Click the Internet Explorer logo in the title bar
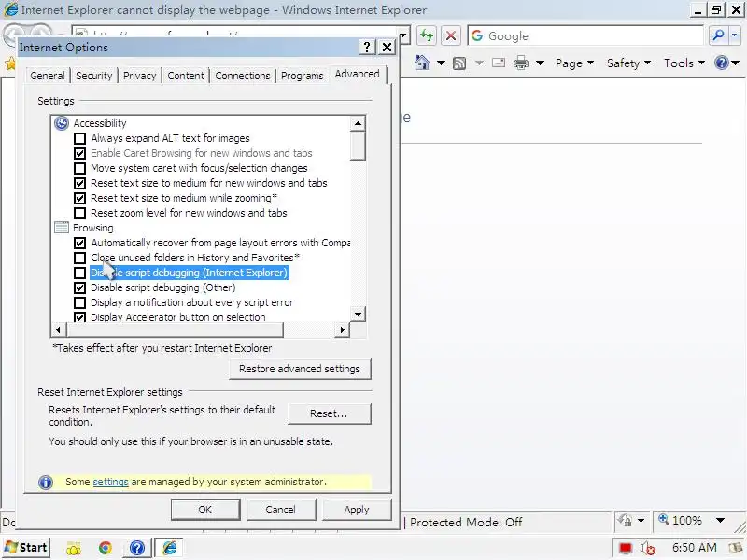 10,9
